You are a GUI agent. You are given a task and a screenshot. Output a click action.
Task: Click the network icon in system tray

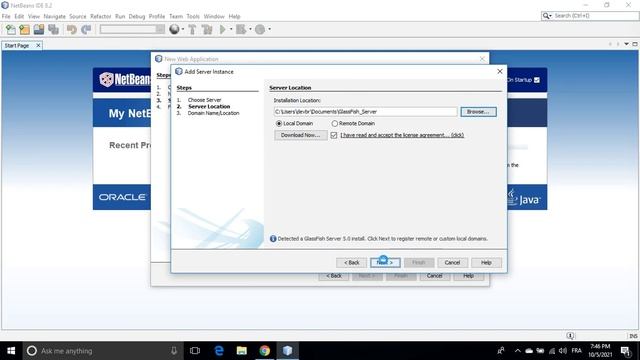point(552,351)
